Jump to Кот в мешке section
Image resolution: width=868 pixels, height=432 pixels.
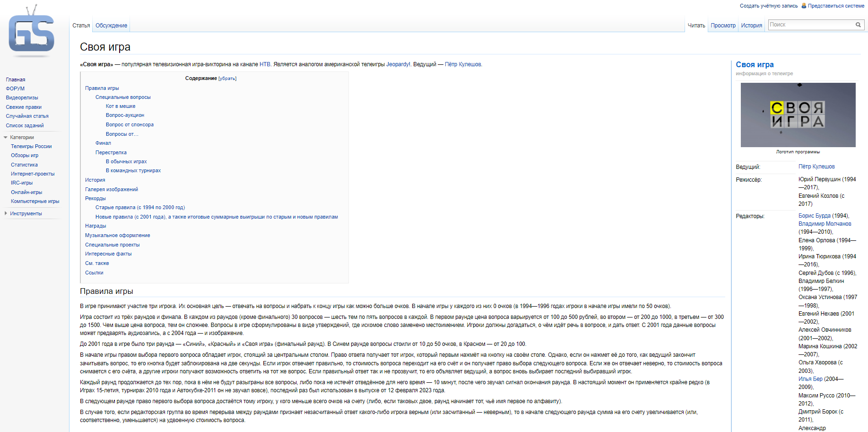121,106
